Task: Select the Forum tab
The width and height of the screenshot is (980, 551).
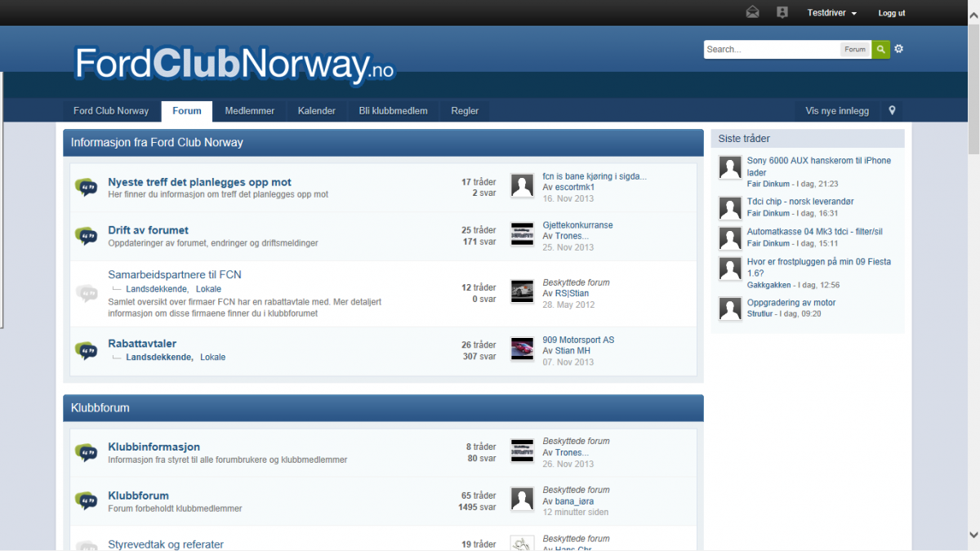Action: click(187, 111)
